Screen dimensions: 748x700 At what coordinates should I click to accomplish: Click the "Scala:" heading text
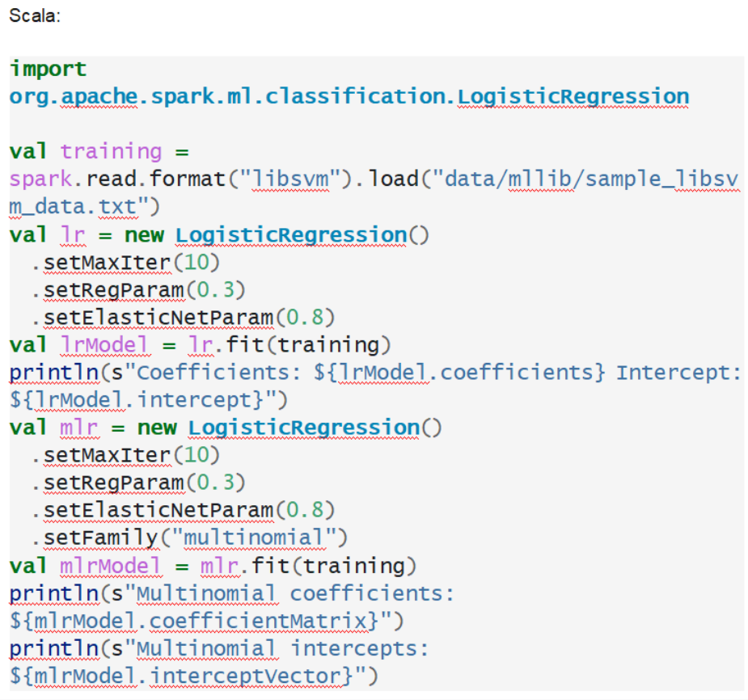point(35,15)
